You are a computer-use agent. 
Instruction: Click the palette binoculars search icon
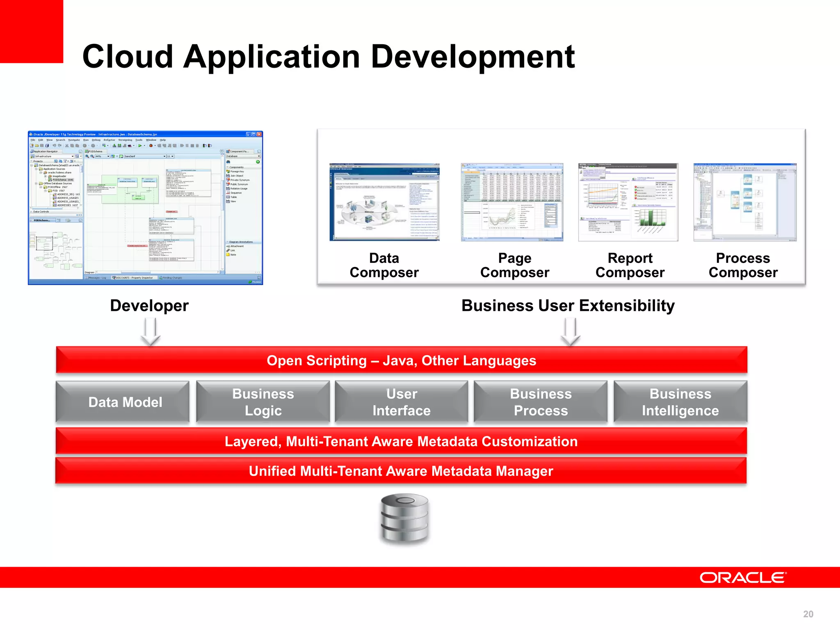[228, 162]
